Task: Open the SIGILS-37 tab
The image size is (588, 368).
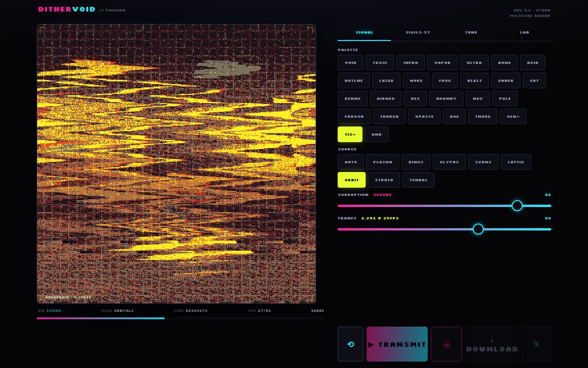Action: click(418, 33)
